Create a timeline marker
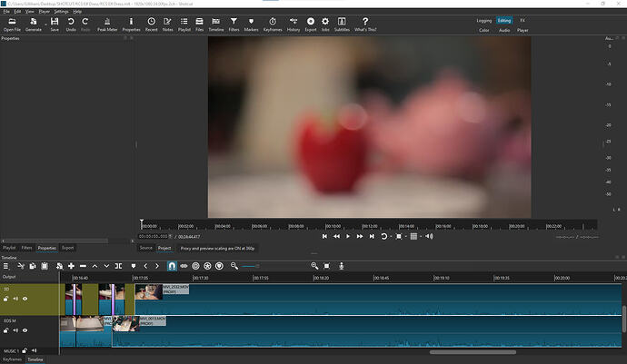The image size is (627, 364). point(134,266)
